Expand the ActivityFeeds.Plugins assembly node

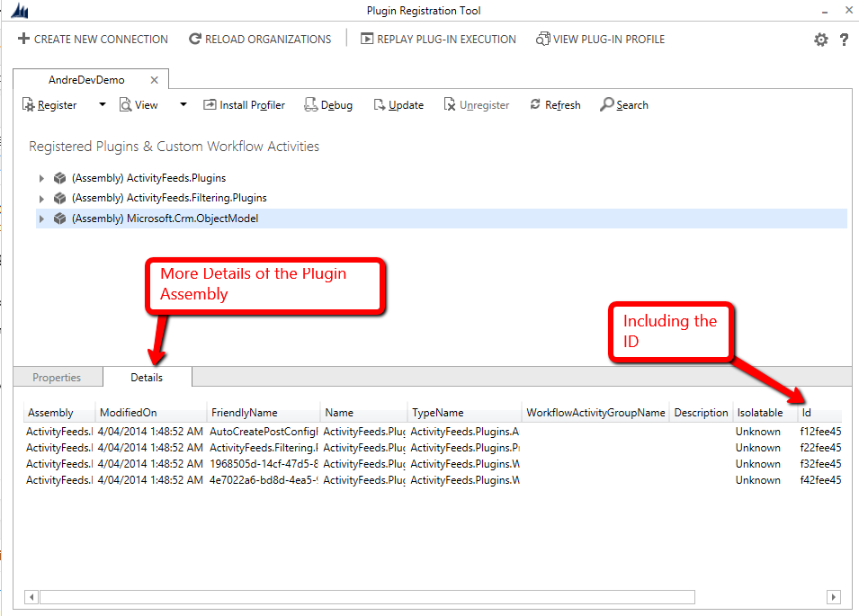point(41,178)
